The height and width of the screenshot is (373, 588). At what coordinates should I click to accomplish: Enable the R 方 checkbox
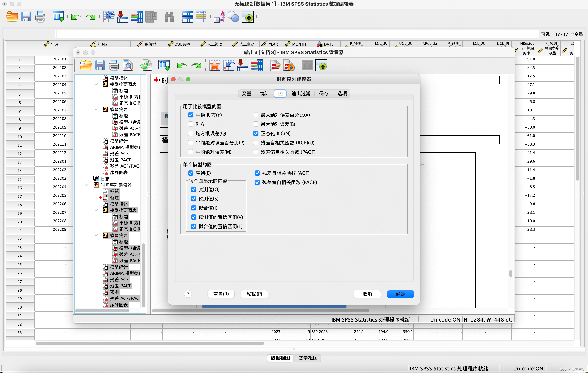tap(191, 124)
